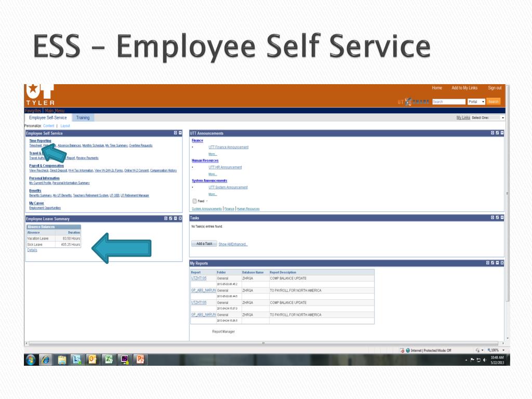Screen dimensions: 532x399
Task: Click the Vacation Leave balance row
Action: point(54,238)
